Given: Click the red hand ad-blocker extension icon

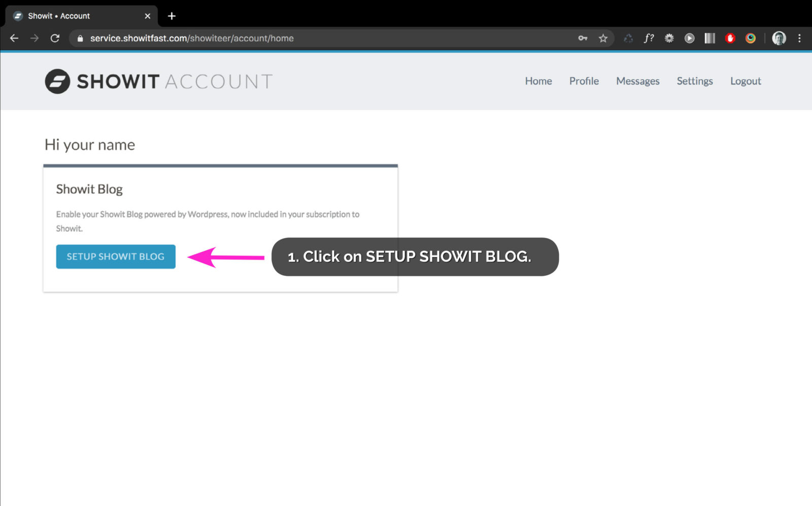Looking at the screenshot, I should (x=730, y=38).
